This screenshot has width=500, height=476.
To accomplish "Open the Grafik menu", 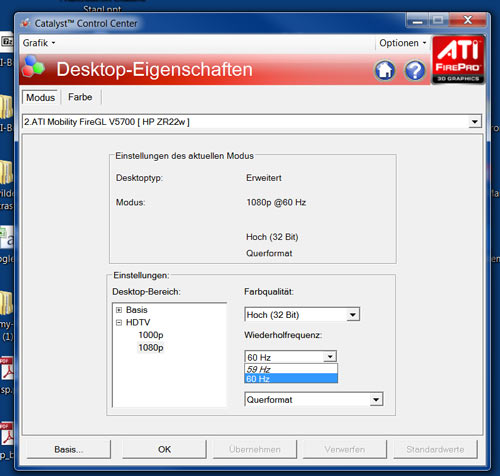I will pos(39,43).
